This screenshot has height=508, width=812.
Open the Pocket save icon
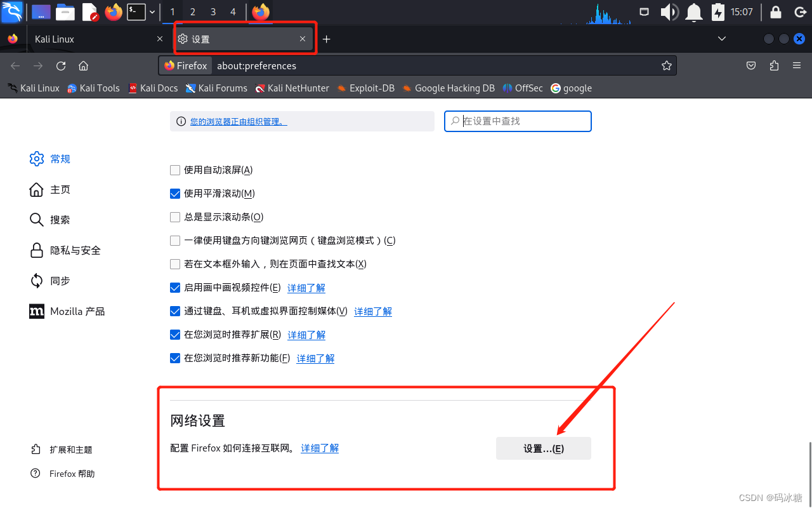(751, 65)
